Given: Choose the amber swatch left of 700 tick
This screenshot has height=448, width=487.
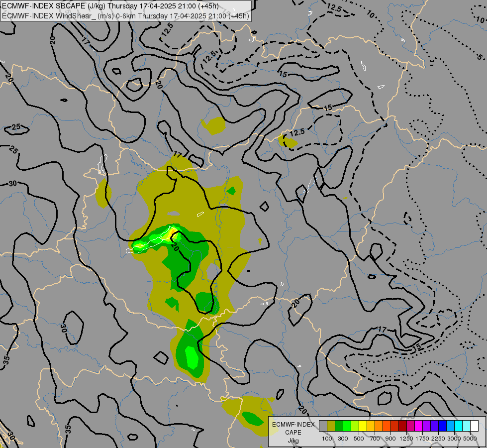Looking at the screenshot, I should coord(371,426).
